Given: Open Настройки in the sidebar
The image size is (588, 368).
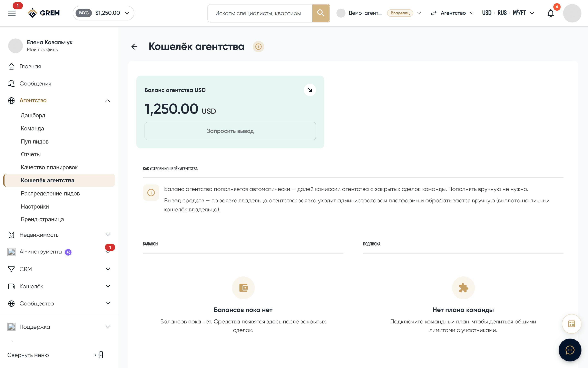Looking at the screenshot, I should 35,207.
